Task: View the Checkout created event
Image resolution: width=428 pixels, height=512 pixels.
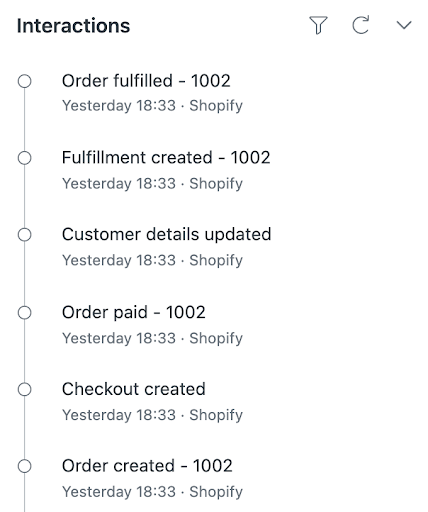Action: coord(134,389)
